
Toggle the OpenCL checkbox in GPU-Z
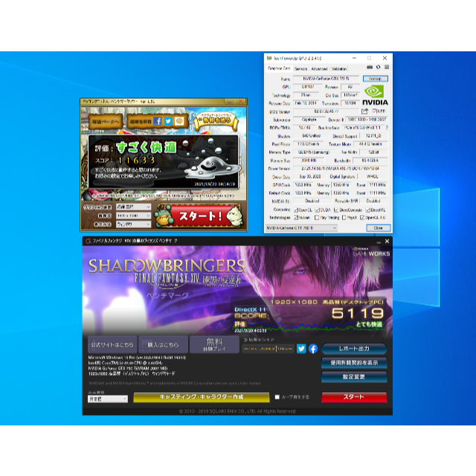click(x=296, y=210)
